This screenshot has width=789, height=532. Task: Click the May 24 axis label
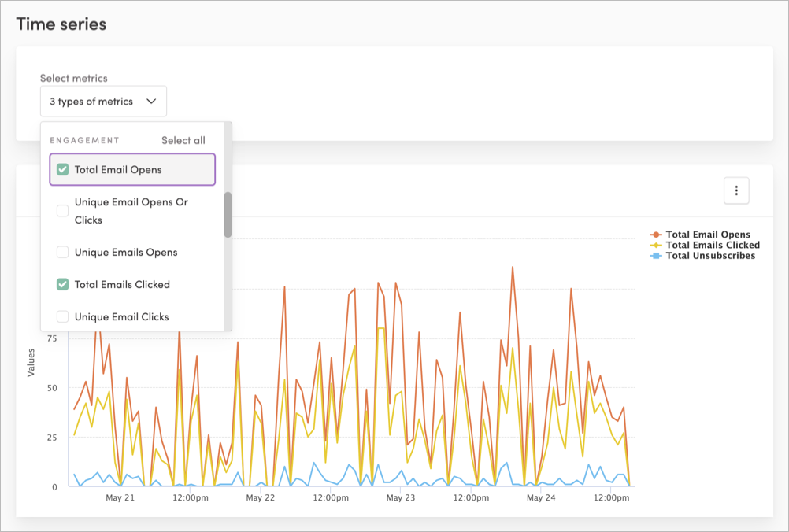pos(540,497)
